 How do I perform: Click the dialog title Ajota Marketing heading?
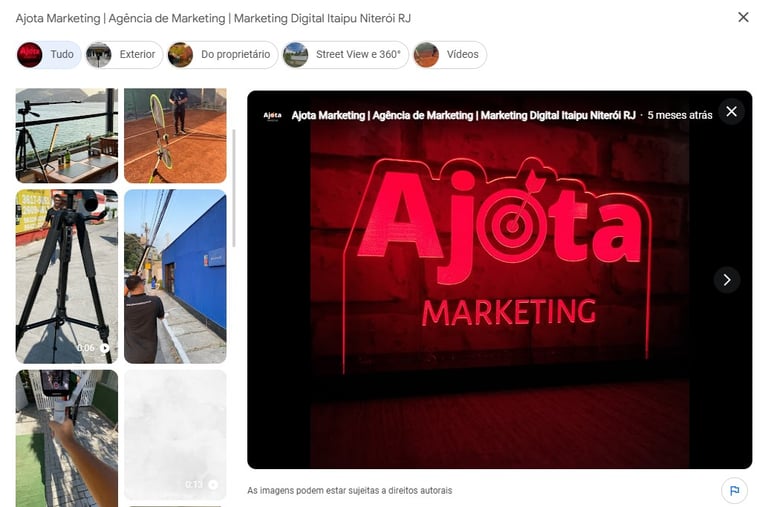coord(213,18)
